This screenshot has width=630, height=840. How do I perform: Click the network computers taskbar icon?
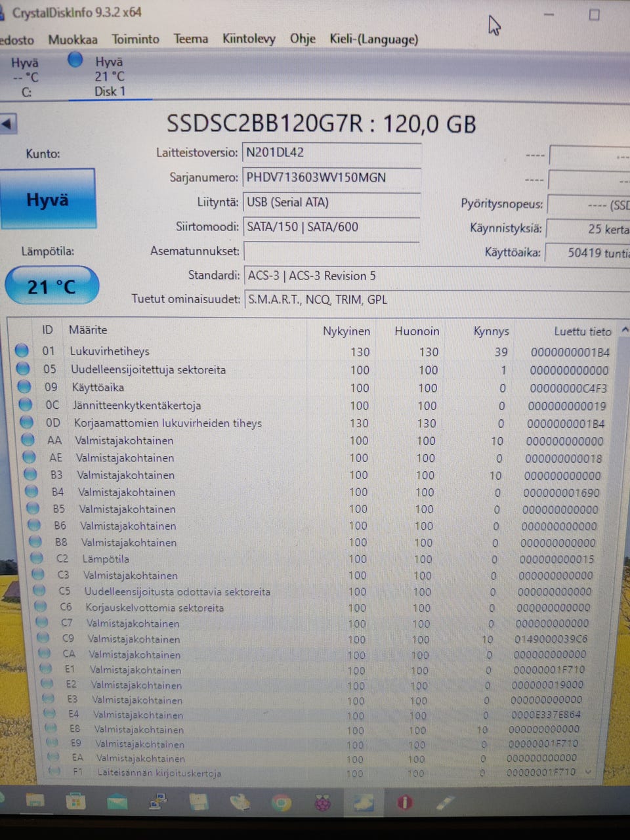point(157,801)
